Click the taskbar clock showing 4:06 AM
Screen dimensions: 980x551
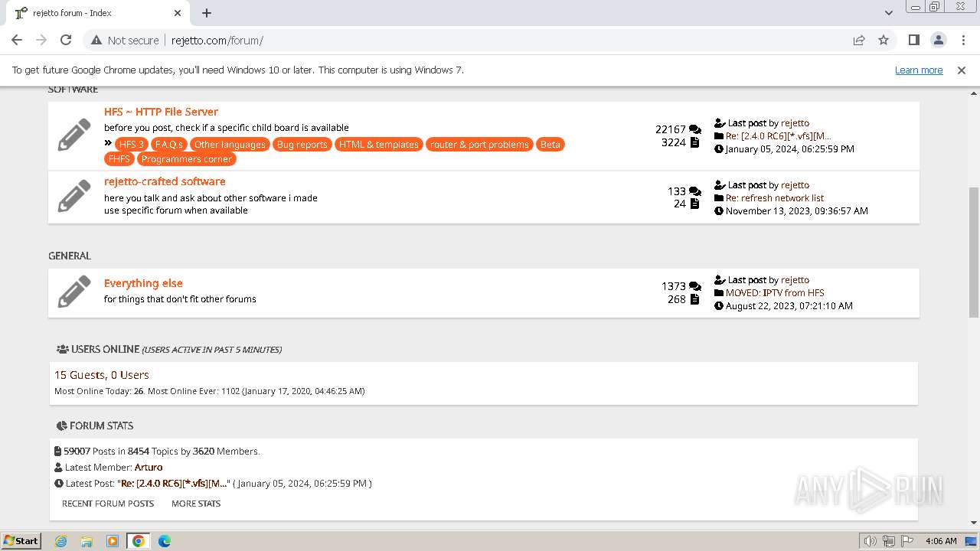[x=941, y=541]
